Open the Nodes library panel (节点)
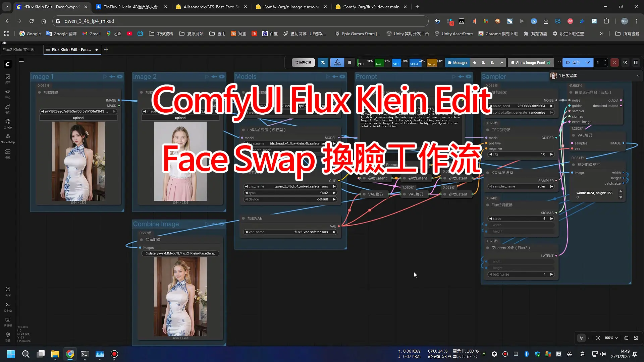The image size is (644, 362). pyautogui.click(x=8, y=94)
